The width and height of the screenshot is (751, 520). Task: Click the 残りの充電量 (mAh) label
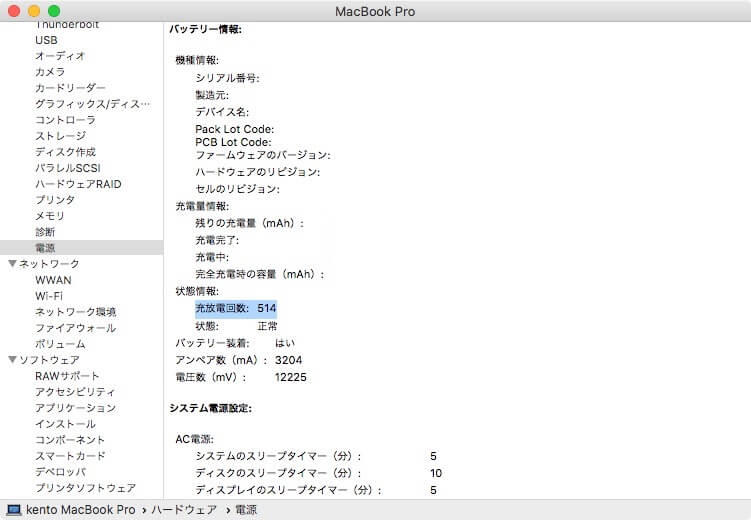(x=250, y=223)
